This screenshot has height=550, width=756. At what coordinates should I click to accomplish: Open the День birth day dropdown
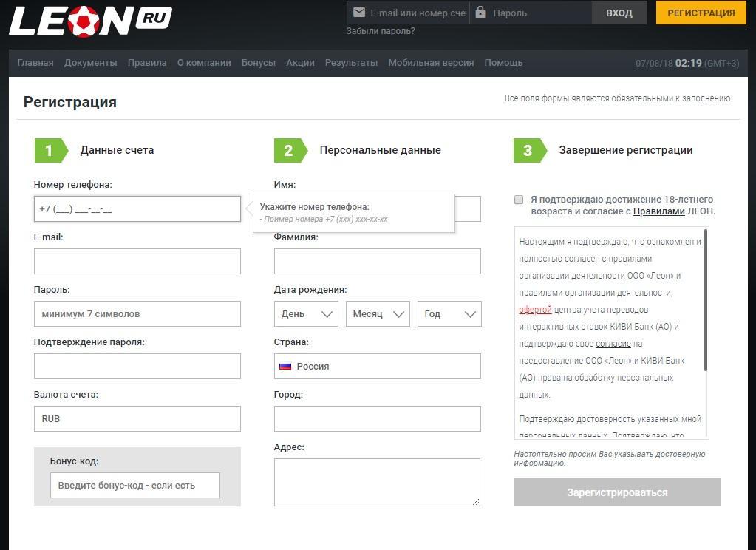(306, 314)
